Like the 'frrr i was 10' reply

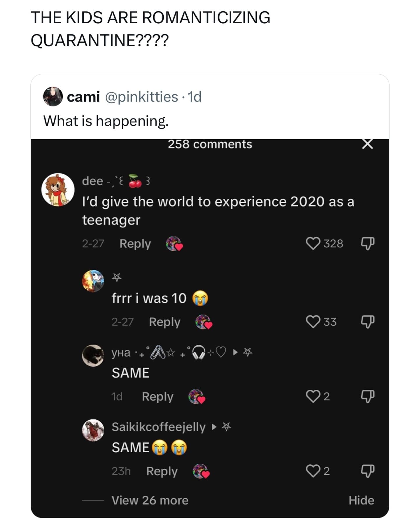(313, 322)
